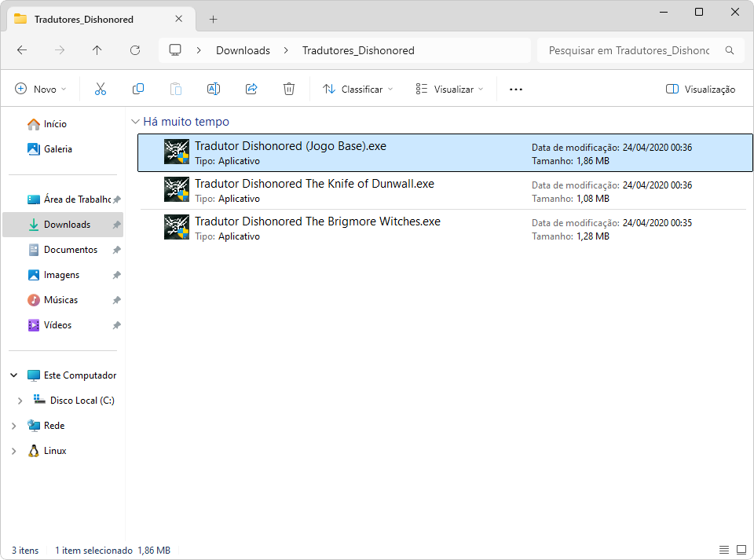Close the Tradutores_Dishonored tab
The image size is (754, 560).
click(179, 19)
